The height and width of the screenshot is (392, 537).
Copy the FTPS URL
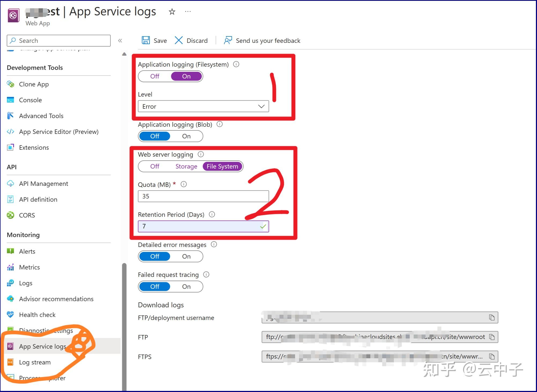492,356
